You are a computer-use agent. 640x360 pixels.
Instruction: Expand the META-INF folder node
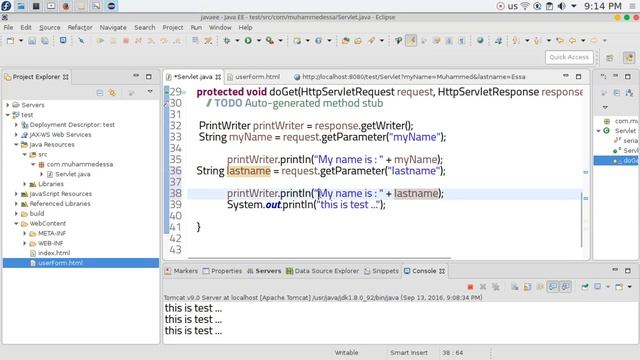click(24, 233)
